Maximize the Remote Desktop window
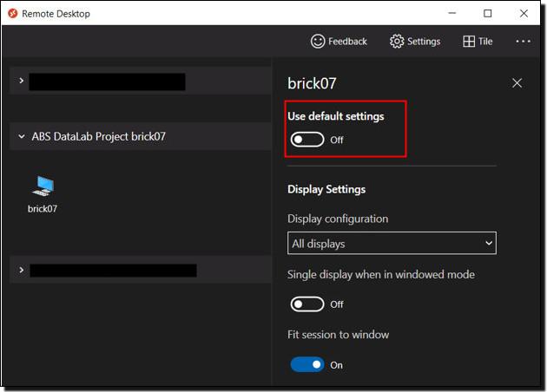547x392 pixels. click(488, 14)
